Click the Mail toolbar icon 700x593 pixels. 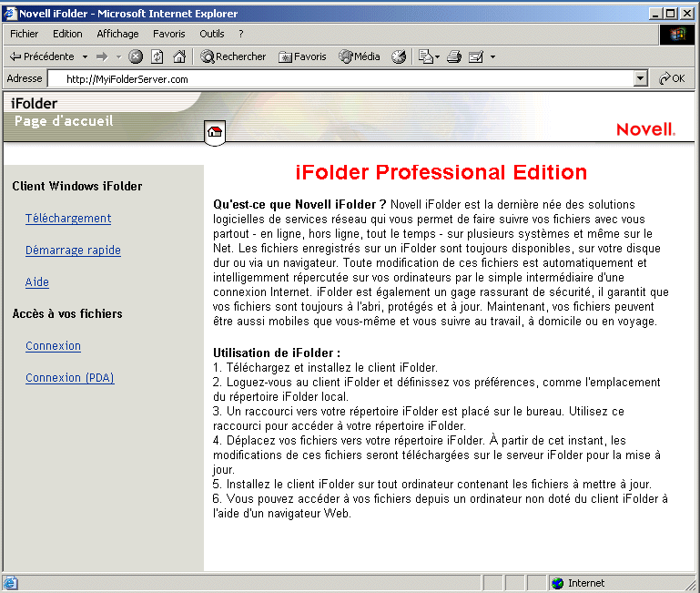point(424,56)
